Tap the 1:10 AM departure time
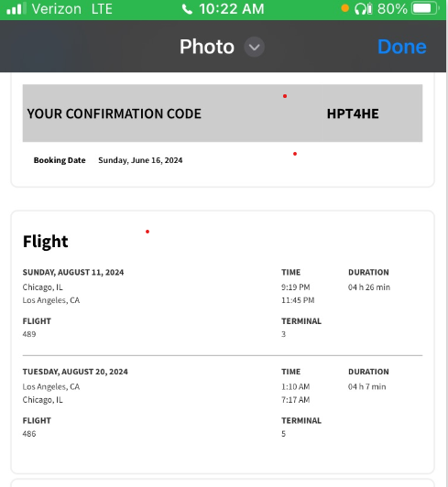 coord(296,386)
